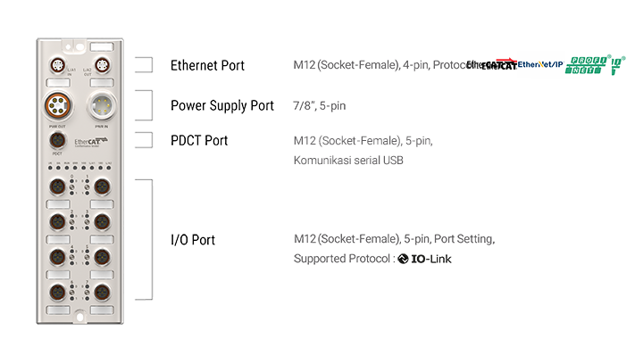Click I/O port 0 connector

(58, 186)
